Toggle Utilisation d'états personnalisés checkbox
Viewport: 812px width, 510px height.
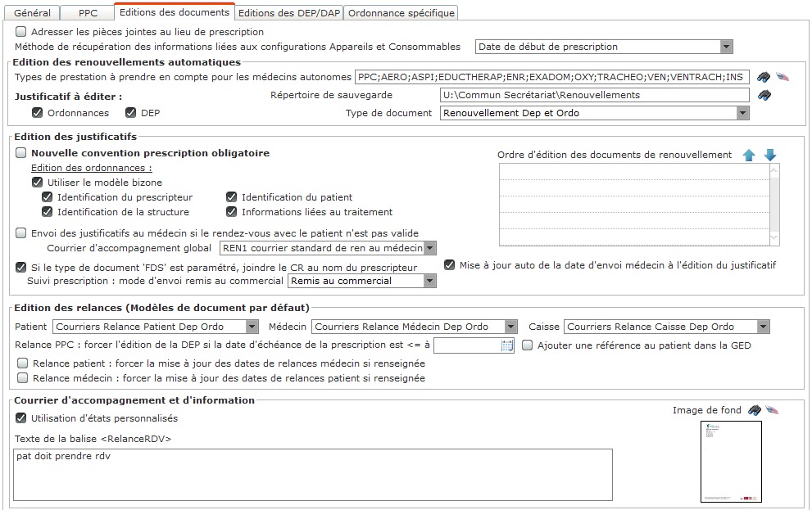point(21,418)
